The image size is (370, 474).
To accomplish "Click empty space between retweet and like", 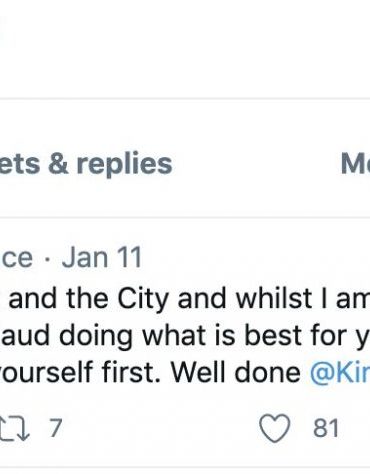I will coord(160,428).
